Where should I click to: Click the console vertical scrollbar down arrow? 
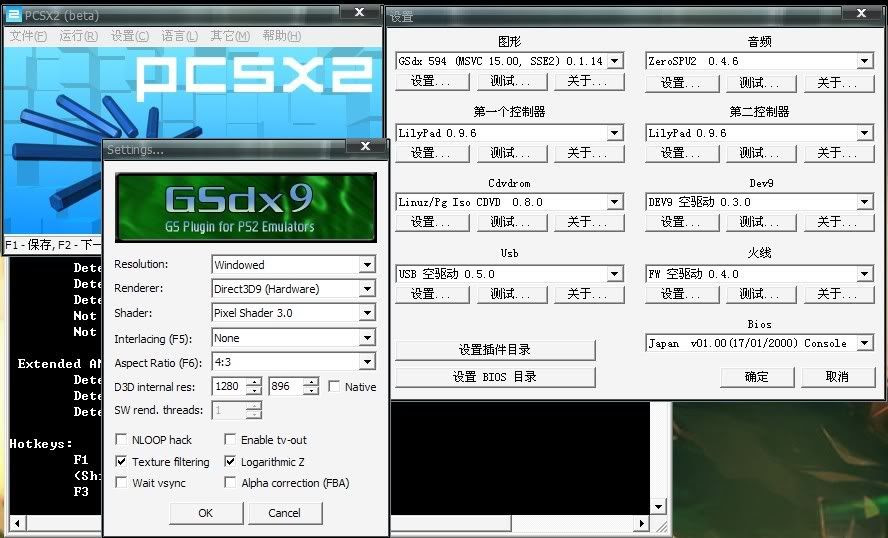pos(658,507)
